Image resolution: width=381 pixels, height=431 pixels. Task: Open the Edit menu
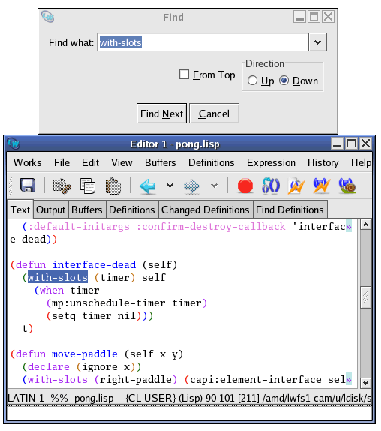91,163
